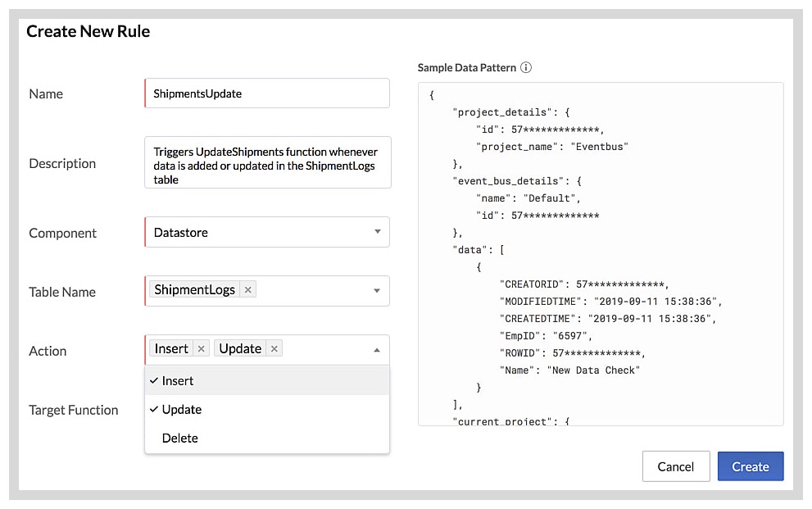Click the Update tag label in Action field
Image resolution: width=812 pixels, height=509 pixels.
[x=240, y=348]
